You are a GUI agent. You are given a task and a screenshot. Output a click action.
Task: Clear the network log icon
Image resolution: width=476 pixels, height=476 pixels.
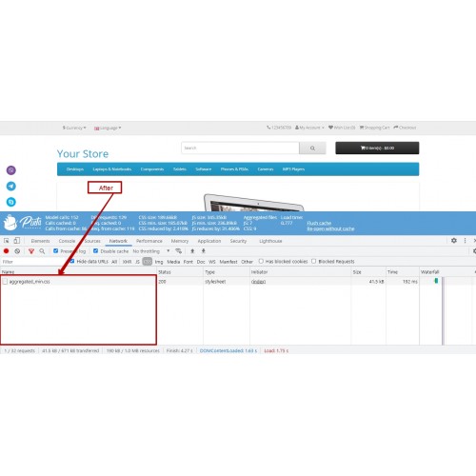click(17, 251)
